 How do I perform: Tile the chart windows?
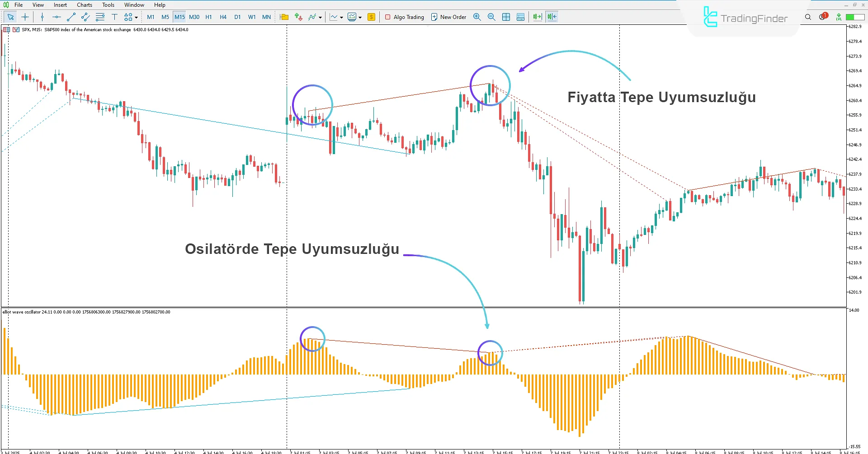point(506,17)
